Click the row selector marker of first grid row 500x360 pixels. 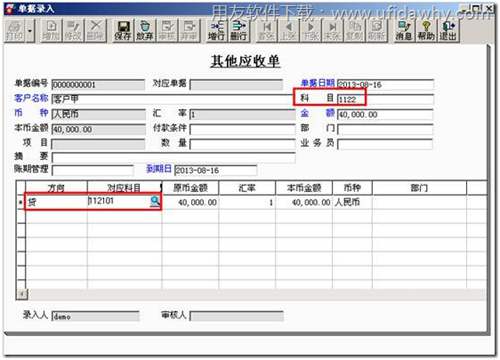21,202
